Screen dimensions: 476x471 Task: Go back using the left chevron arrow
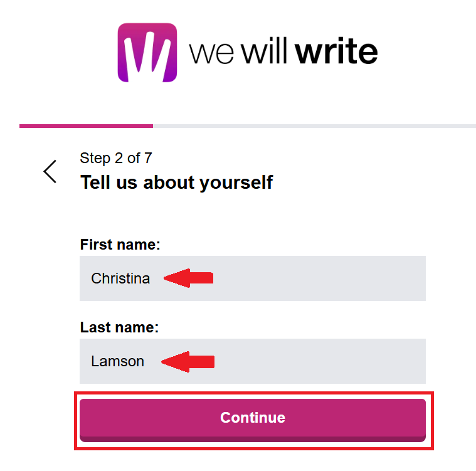tap(50, 171)
